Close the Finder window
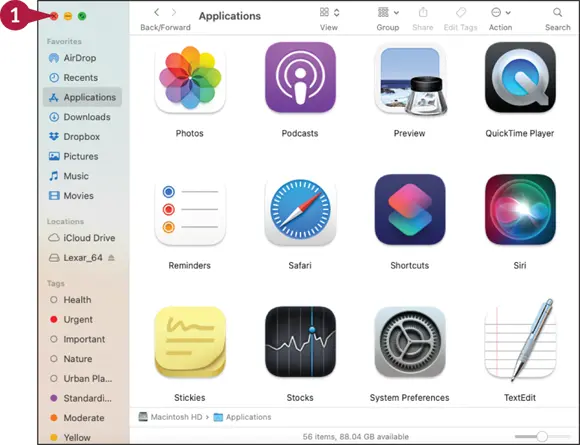Viewport: 580px width, 445px height. click(54, 16)
